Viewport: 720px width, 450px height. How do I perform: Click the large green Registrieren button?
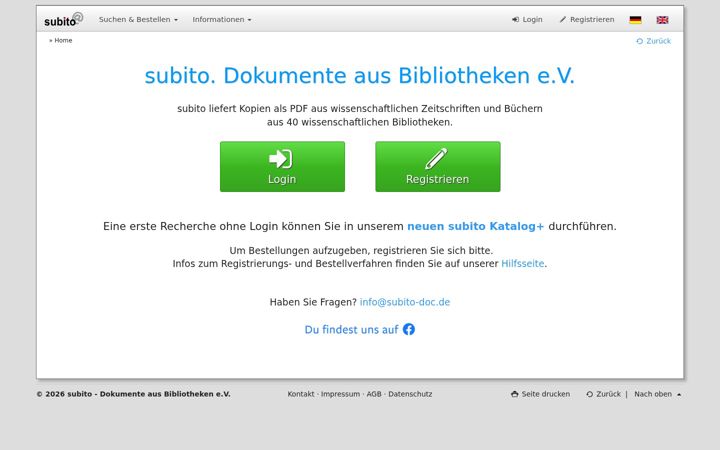438,167
